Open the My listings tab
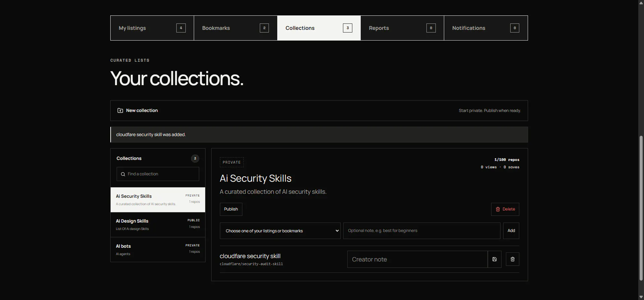The image size is (644, 300). (x=152, y=28)
